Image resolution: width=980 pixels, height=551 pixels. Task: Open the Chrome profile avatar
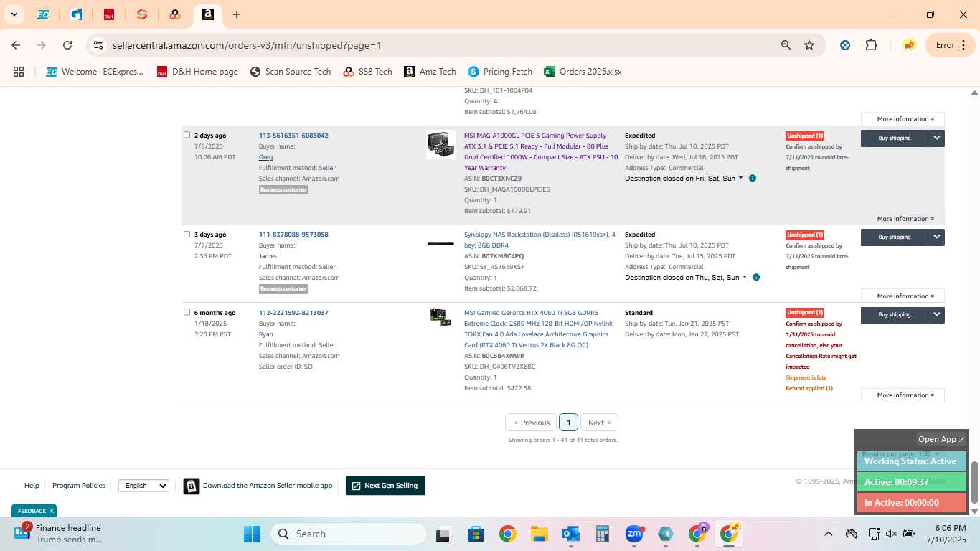[x=909, y=45]
